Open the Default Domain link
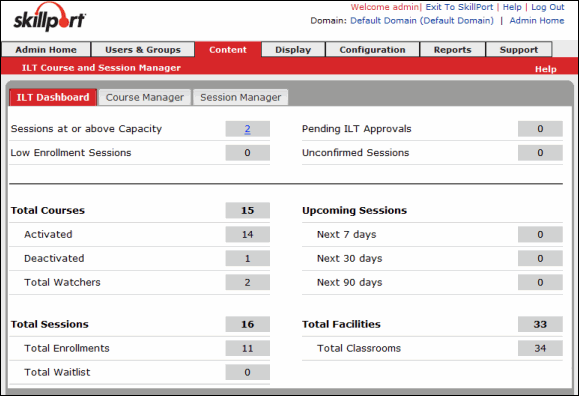This screenshot has height=396, width=579. [x=422, y=20]
